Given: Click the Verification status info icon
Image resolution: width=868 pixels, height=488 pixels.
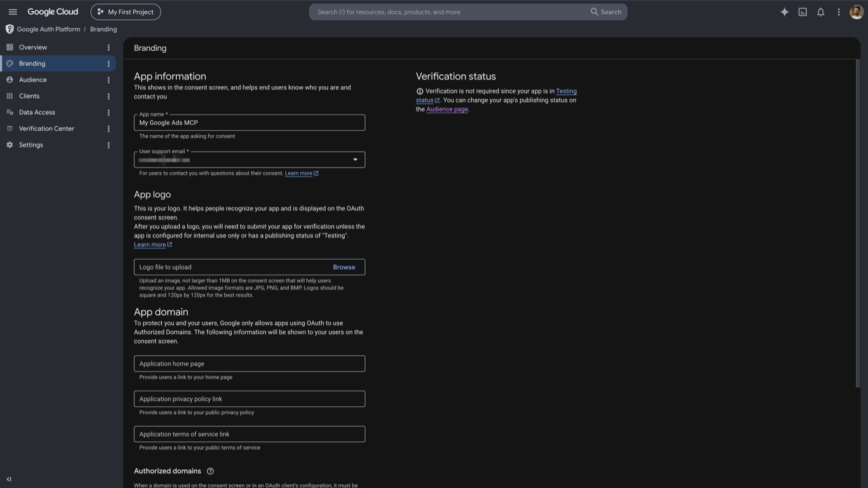Looking at the screenshot, I should tap(420, 91).
